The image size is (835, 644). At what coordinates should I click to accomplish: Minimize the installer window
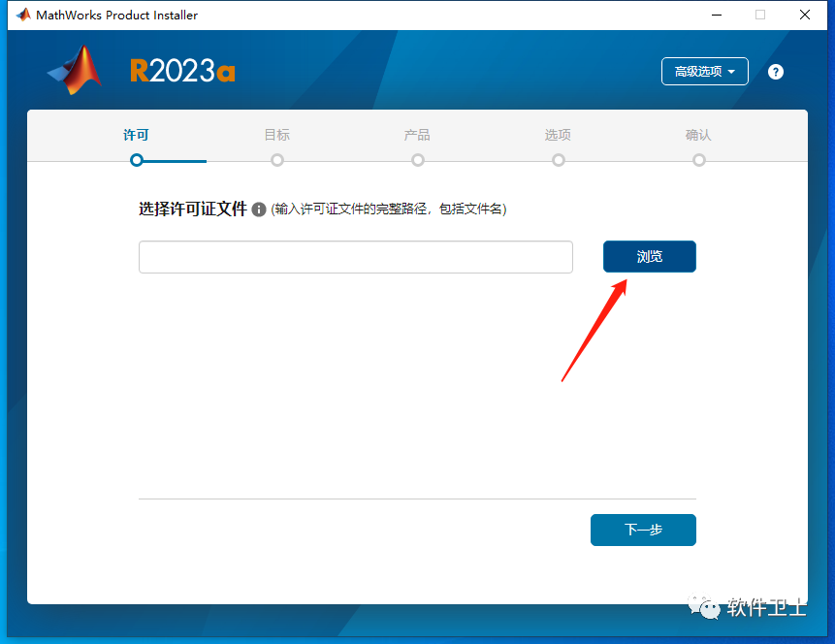coord(717,15)
